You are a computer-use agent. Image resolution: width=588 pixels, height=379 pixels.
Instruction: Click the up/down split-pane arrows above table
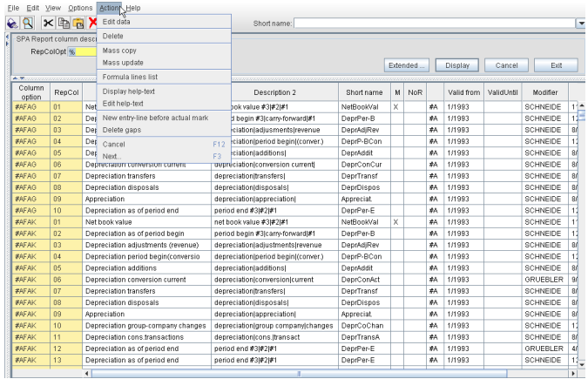point(19,78)
